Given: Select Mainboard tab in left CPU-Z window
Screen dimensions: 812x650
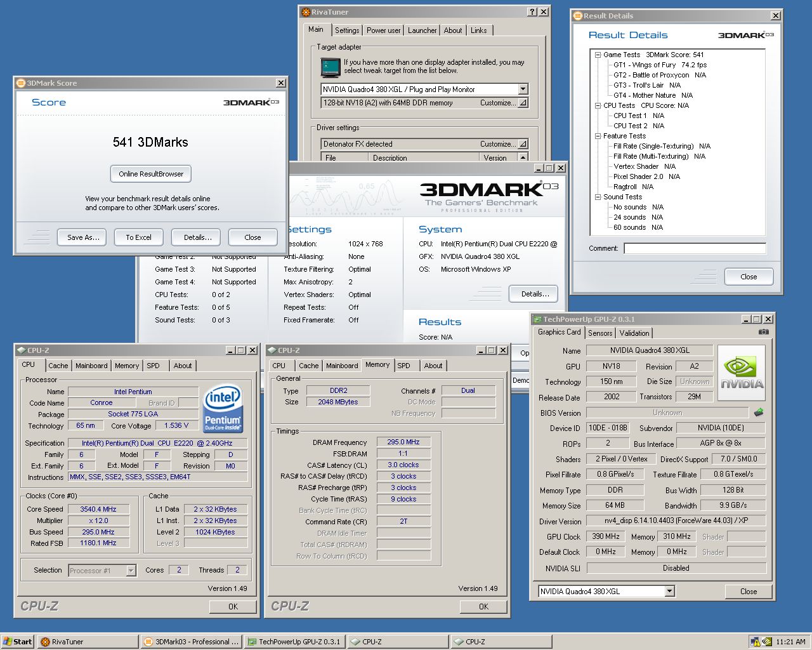Looking at the screenshot, I should 91,366.
